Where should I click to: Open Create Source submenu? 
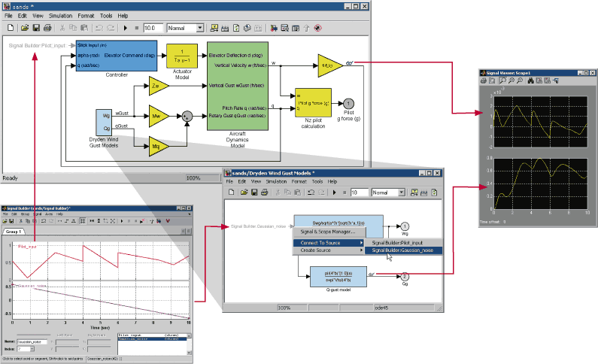point(328,250)
